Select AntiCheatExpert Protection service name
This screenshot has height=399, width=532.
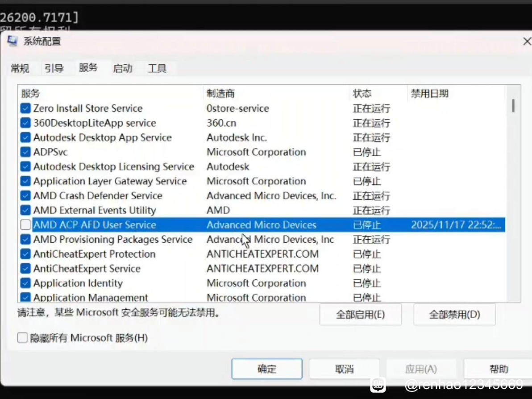[x=94, y=254]
